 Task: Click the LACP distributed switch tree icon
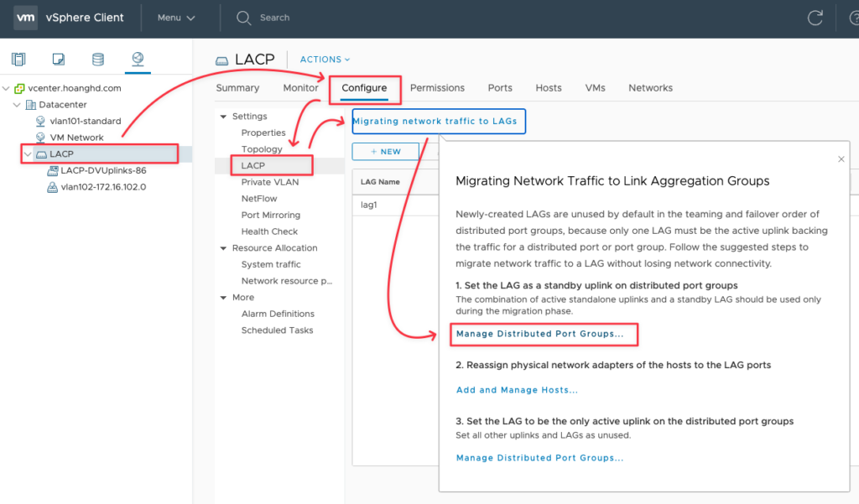tap(41, 154)
